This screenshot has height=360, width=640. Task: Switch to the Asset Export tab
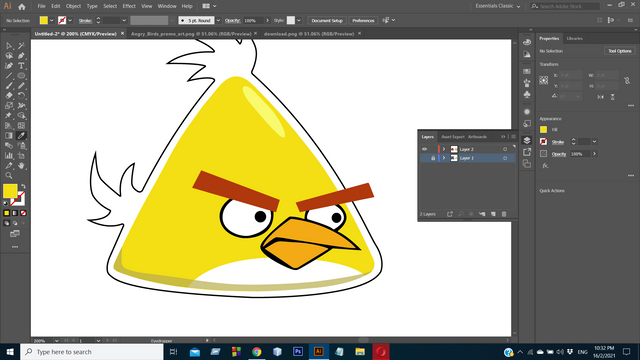coord(453,137)
